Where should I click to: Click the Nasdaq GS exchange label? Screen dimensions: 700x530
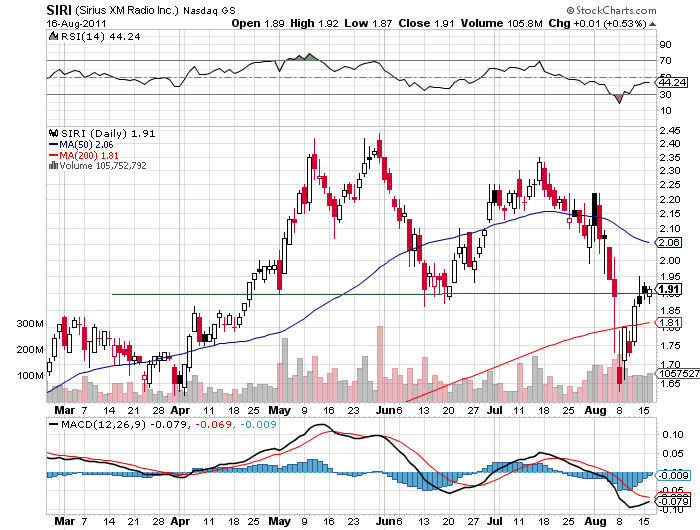coord(209,11)
